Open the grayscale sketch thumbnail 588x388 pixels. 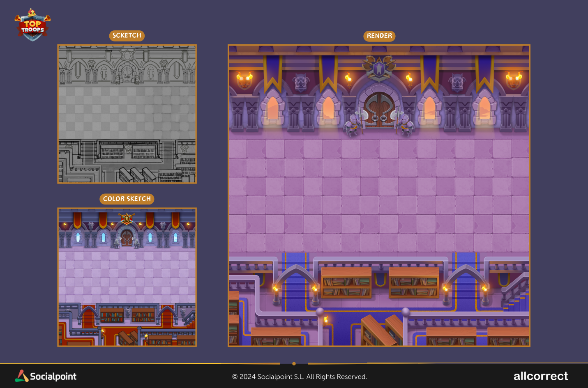[127, 114]
